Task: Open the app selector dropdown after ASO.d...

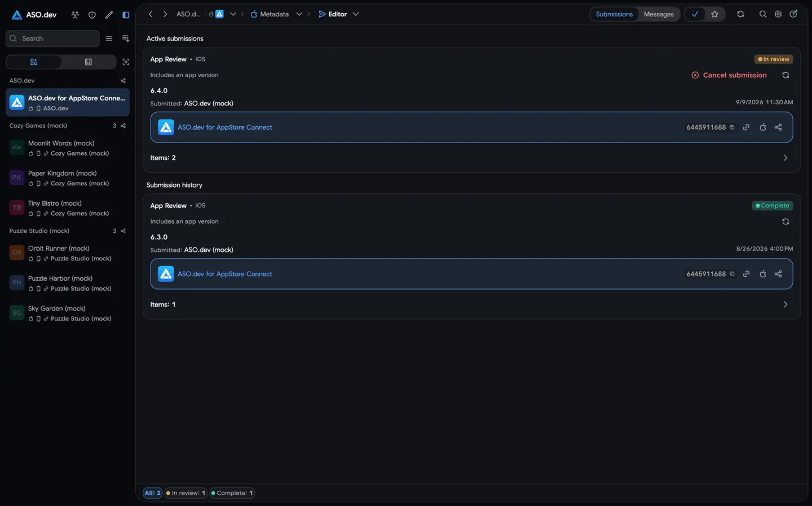Action: tap(233, 14)
